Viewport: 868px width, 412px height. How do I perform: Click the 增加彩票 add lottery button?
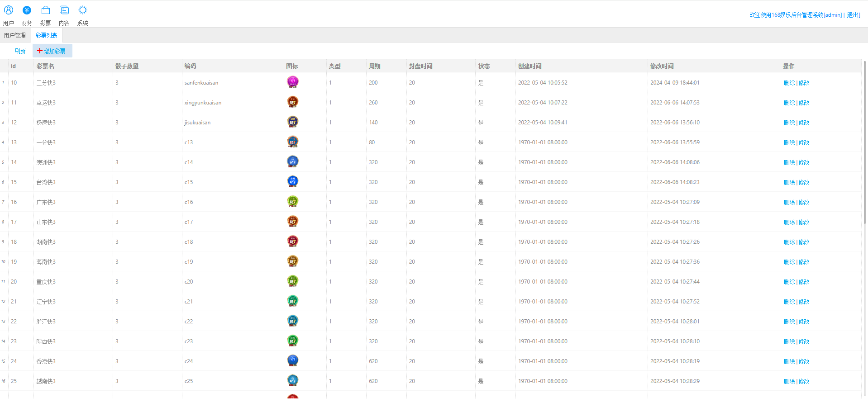tap(52, 51)
